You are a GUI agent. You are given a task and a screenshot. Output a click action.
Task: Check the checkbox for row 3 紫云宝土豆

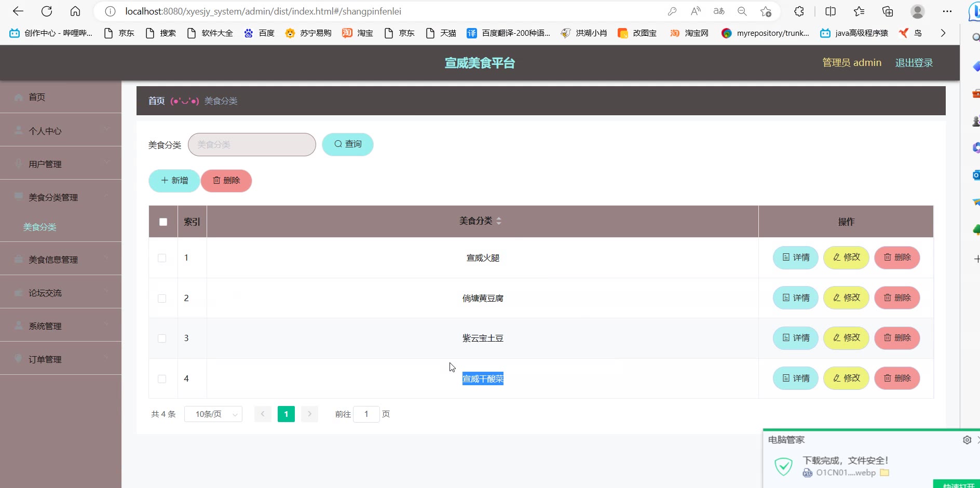162,338
